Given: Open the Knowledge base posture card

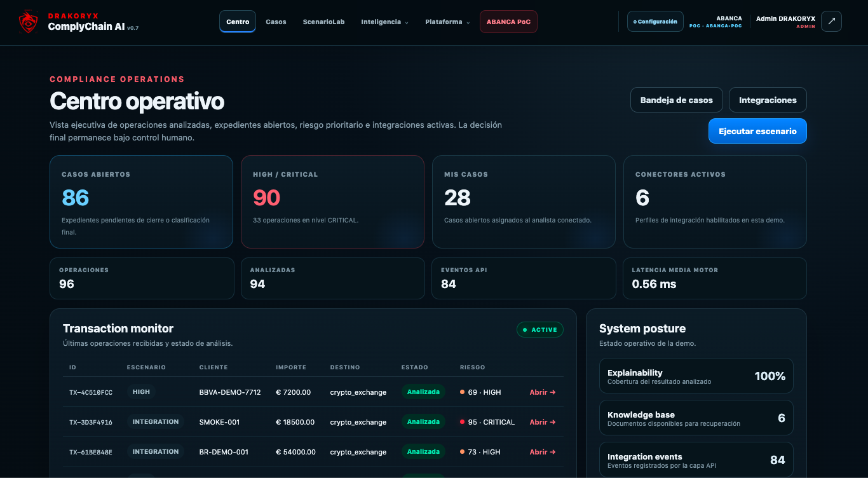Looking at the screenshot, I should point(696,418).
